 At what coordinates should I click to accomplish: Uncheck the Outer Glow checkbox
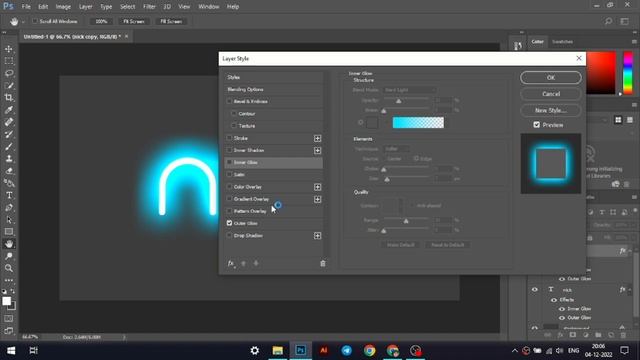pos(229,223)
